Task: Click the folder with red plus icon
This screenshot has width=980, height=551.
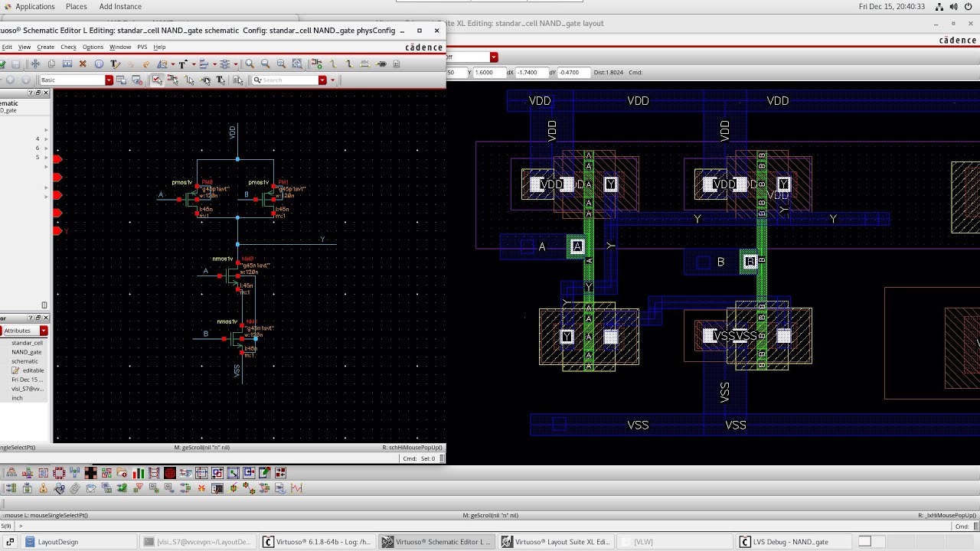Action: pos(122,472)
